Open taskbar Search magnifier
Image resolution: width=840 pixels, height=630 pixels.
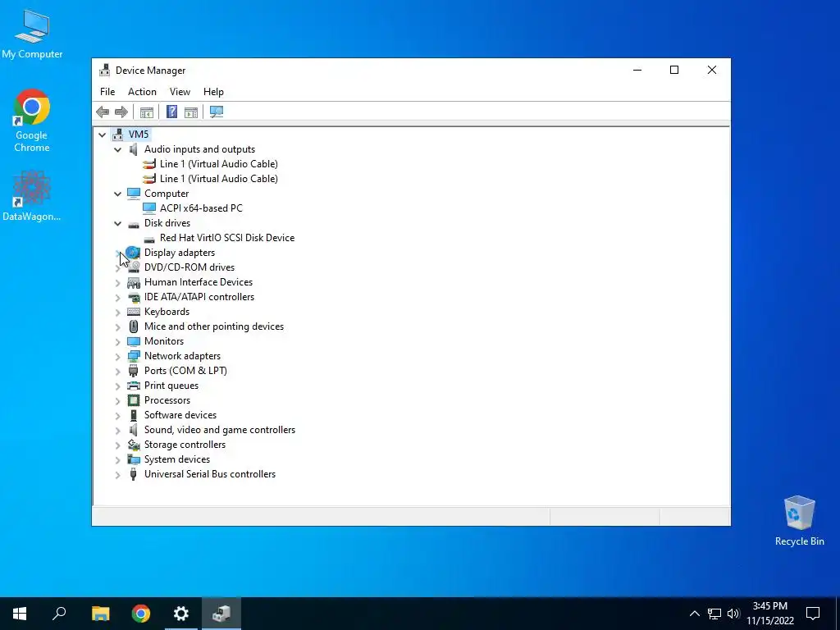(59, 614)
